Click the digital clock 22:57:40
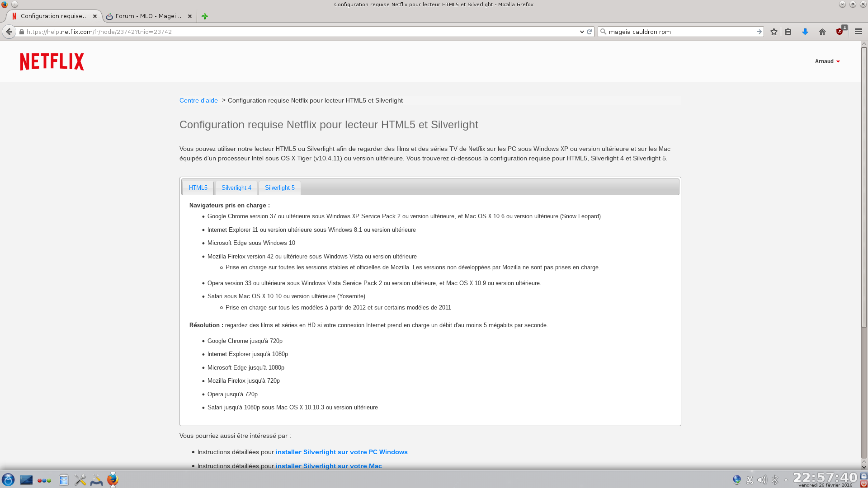This screenshot has width=868, height=488. pos(825,478)
